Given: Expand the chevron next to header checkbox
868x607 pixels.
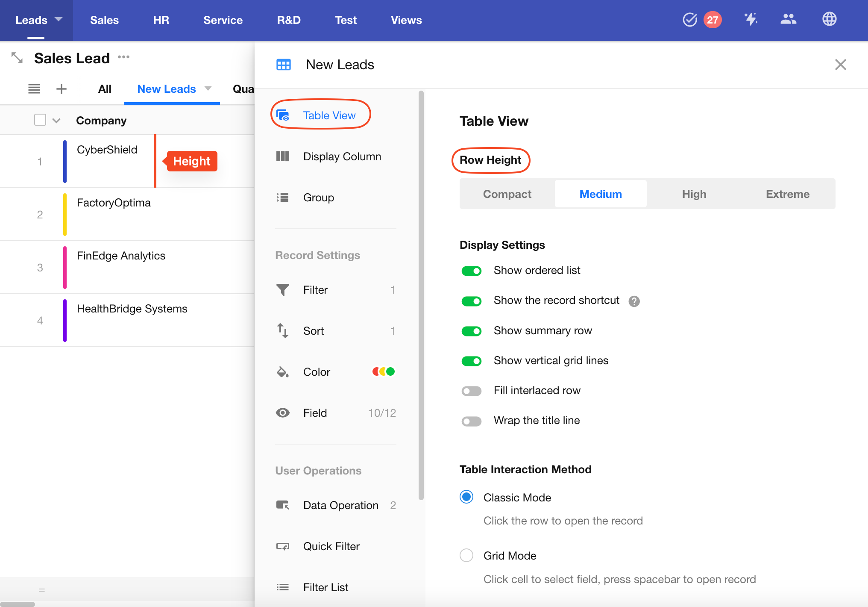Looking at the screenshot, I should [56, 121].
